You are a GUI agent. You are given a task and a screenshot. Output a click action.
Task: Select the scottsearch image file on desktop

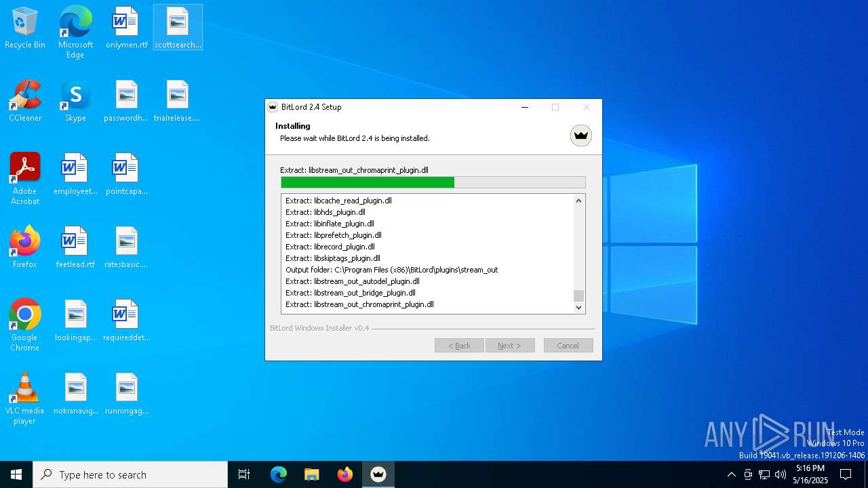(178, 28)
